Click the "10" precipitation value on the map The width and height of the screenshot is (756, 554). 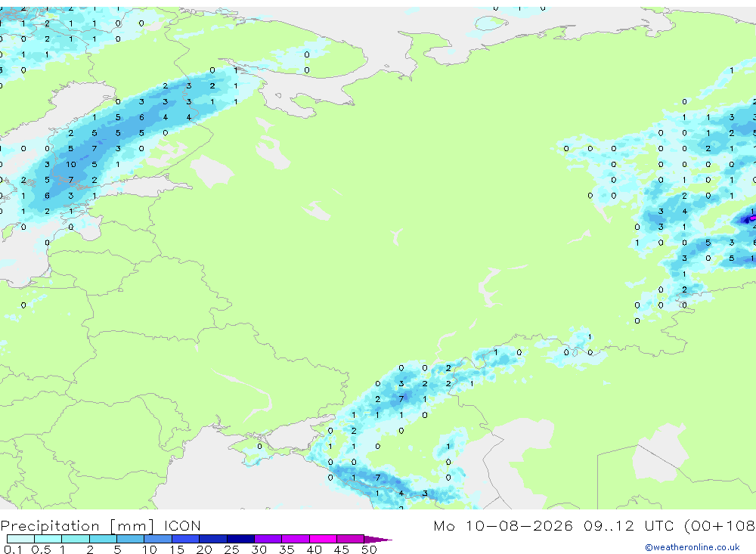(x=71, y=165)
